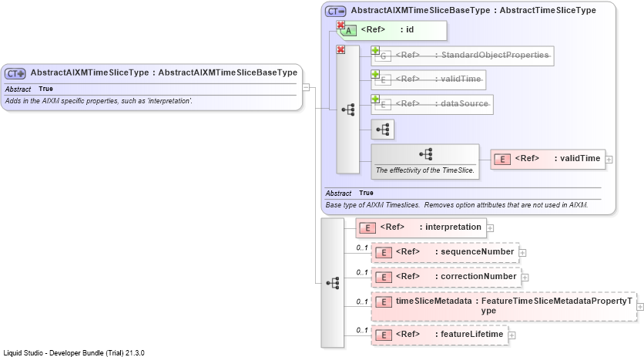Click the red X on the id attribute

[340, 25]
